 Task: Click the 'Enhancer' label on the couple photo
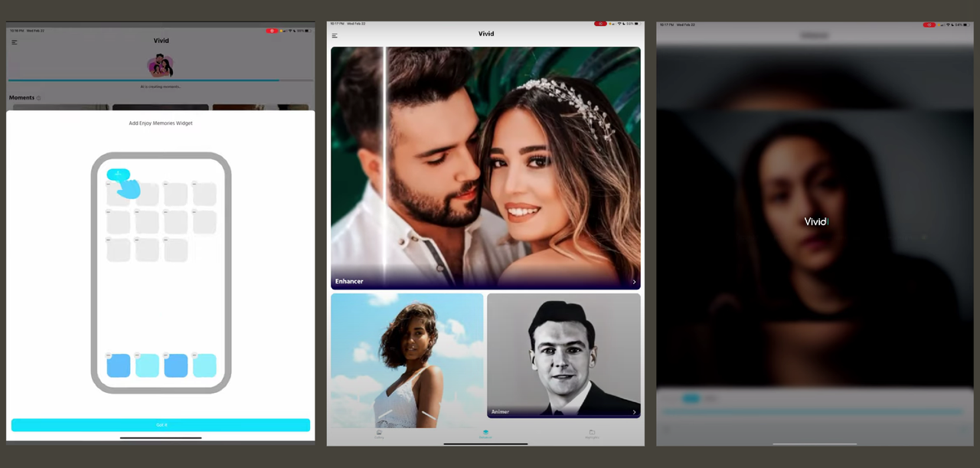[x=349, y=281]
